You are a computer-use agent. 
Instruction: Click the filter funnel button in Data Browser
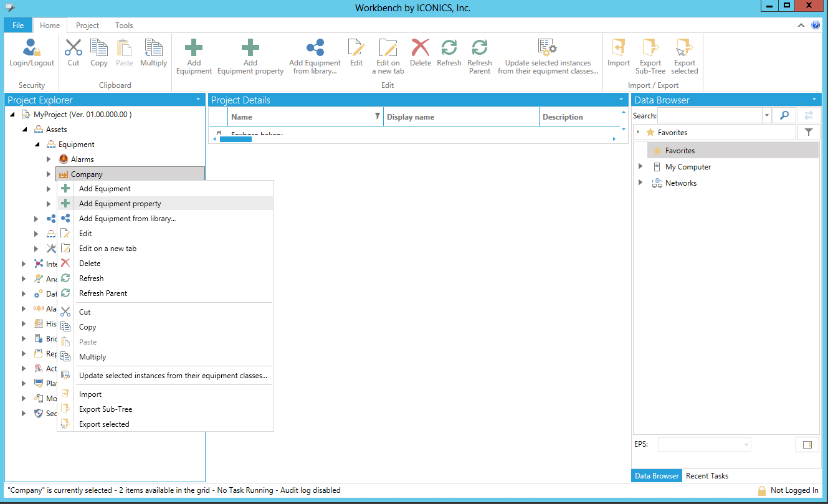808,132
